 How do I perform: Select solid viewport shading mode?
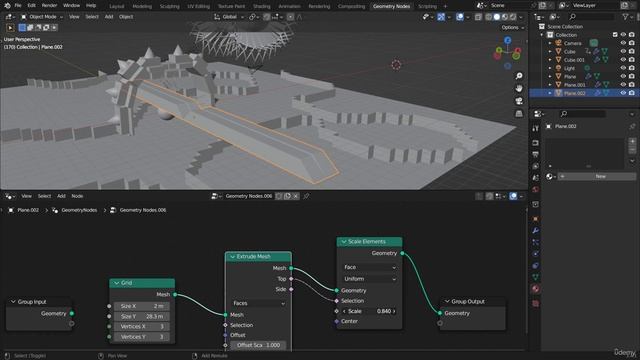click(x=497, y=17)
